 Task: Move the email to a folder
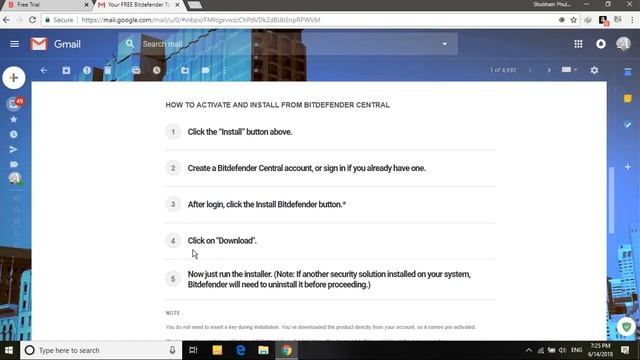185,70
